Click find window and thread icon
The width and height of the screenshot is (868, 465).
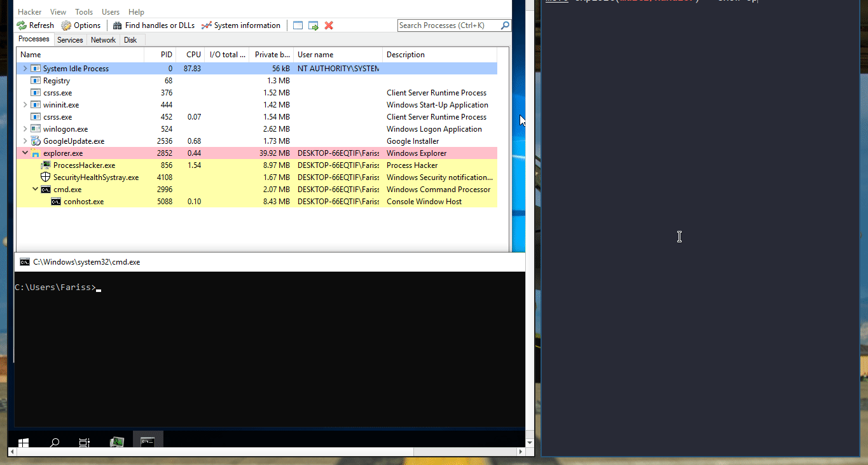pos(313,25)
